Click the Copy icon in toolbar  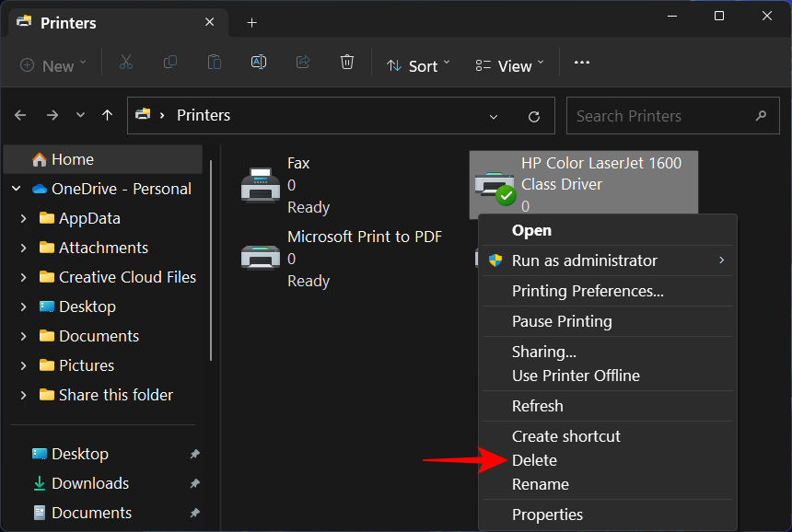pyautogui.click(x=170, y=64)
